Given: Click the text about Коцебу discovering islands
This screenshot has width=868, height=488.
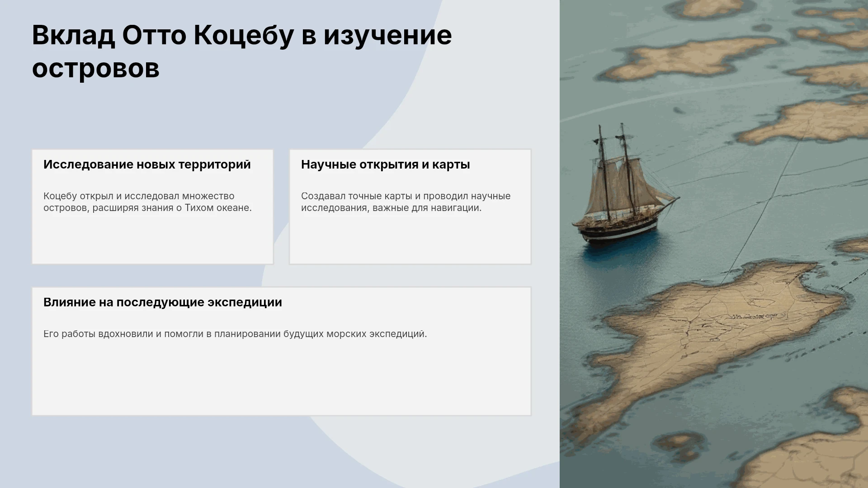Looking at the screenshot, I should pos(147,202).
